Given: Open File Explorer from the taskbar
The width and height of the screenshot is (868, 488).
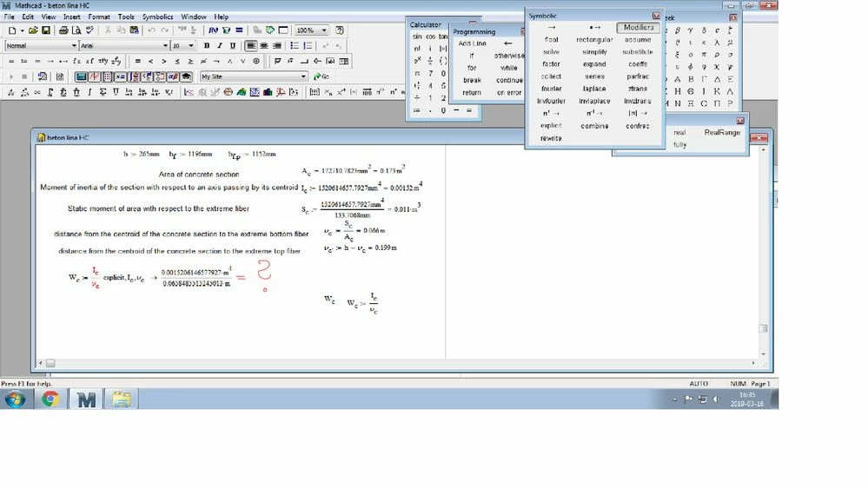Looking at the screenshot, I should point(122,399).
